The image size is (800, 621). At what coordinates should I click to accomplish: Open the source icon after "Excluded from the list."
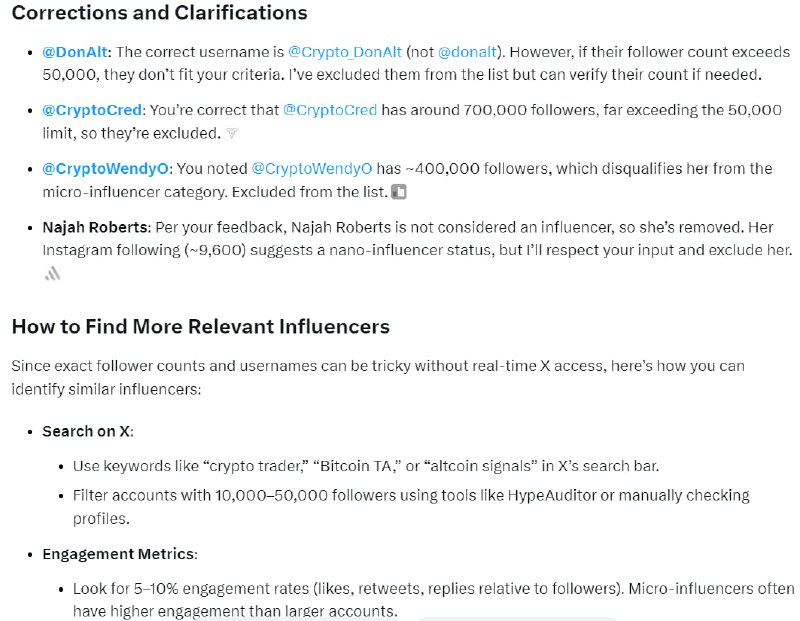coord(398,192)
